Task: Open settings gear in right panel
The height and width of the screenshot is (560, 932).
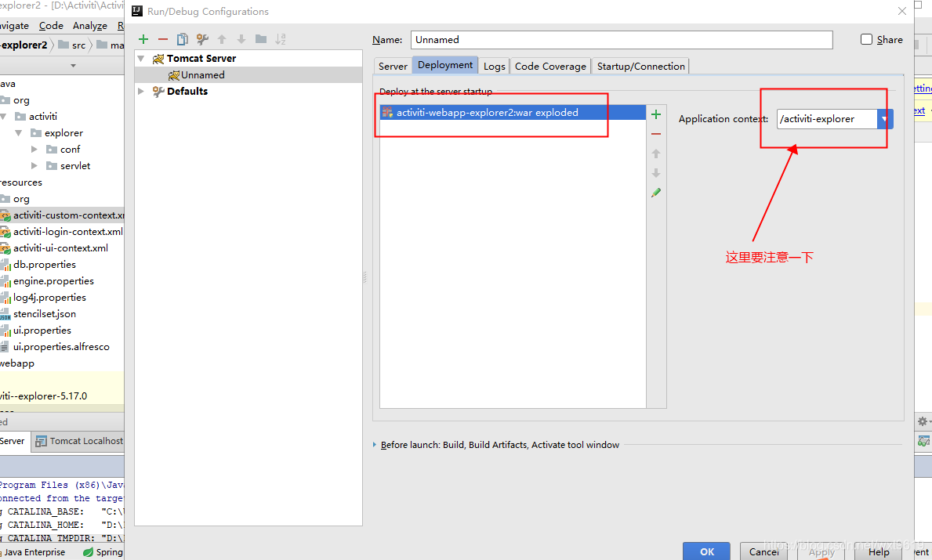Action: (923, 421)
